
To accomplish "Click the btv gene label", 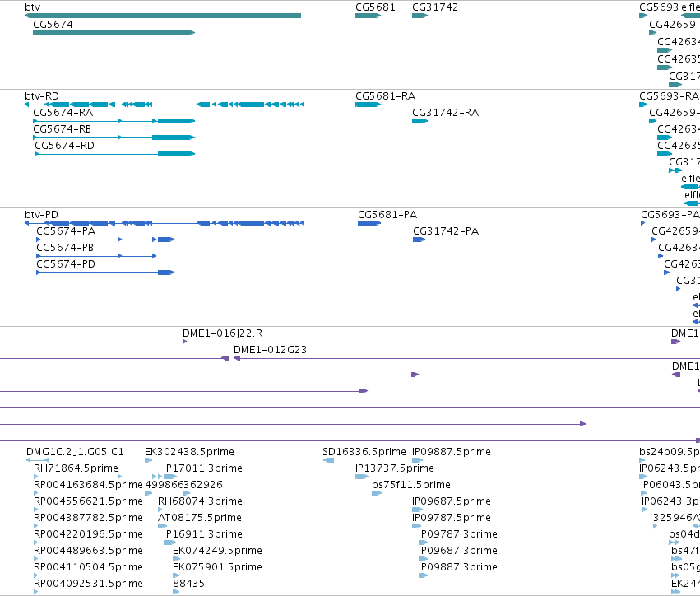I will click(x=33, y=7).
